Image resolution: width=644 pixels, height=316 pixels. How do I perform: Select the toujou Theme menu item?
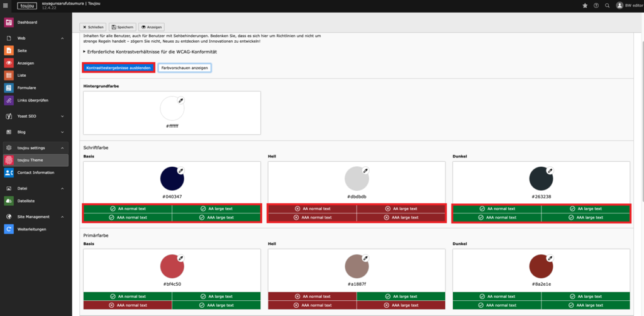(x=30, y=160)
